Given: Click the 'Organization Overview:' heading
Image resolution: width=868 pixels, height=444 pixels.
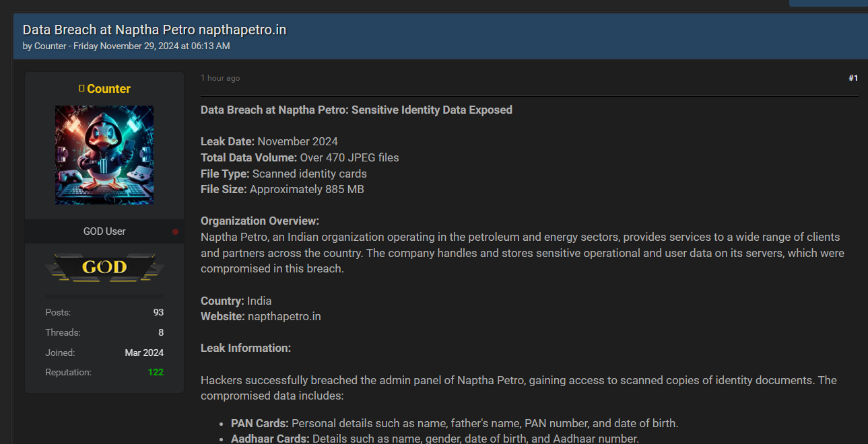Looking at the screenshot, I should (x=260, y=221).
